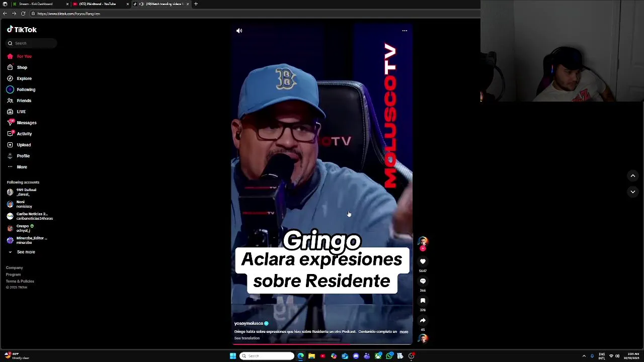The width and height of the screenshot is (644, 362).
Task: Open Microsoft Edge from the taskbar
Action: coord(300,356)
